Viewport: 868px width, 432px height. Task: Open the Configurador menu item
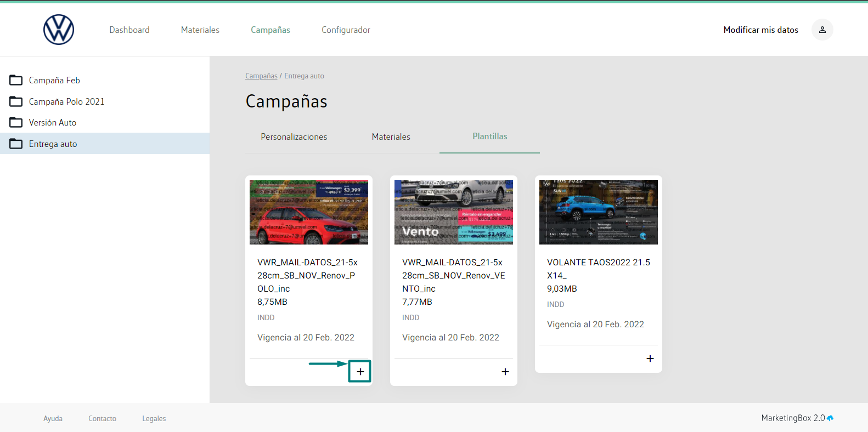346,30
